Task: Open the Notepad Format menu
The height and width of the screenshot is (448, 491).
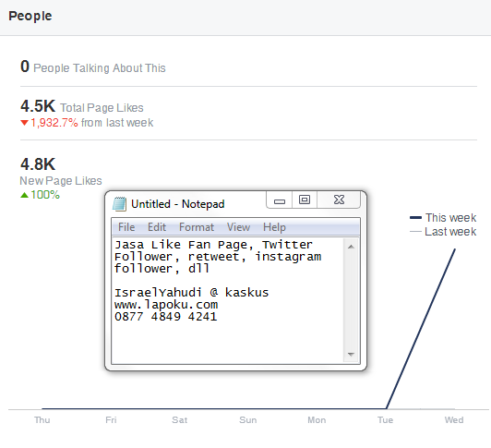Action: (x=197, y=227)
